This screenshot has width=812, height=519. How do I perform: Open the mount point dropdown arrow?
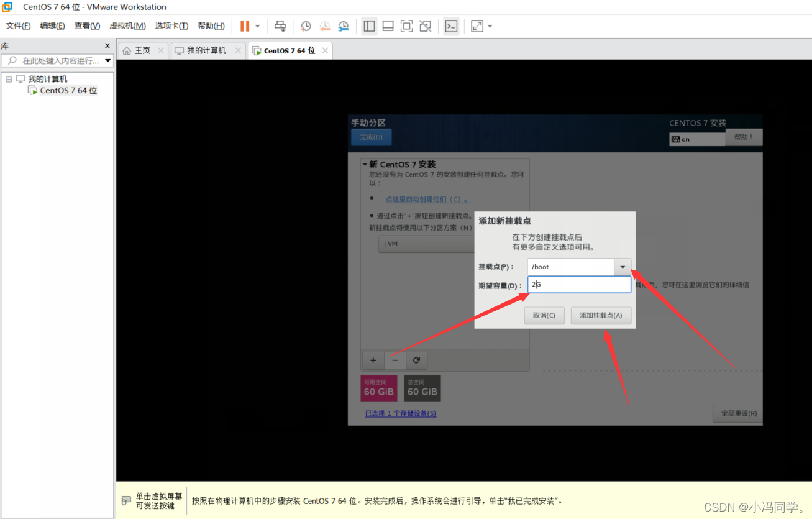(623, 267)
